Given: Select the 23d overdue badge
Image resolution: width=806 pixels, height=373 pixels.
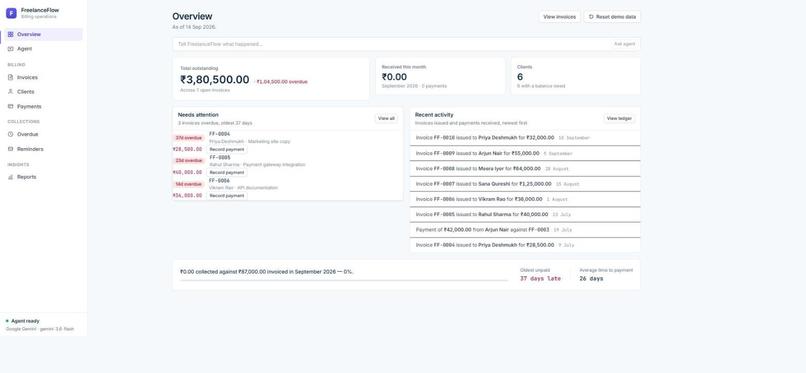Looking at the screenshot, I should click(x=188, y=161).
